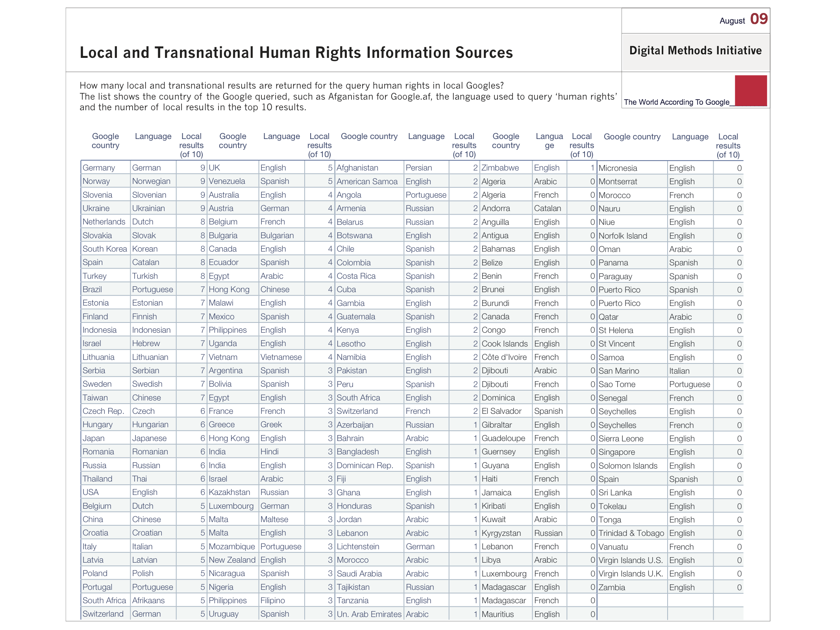Viewport: 840px width, 630px height.
Task: Click the 'Lithuania' country cell
Action: click(x=105, y=357)
